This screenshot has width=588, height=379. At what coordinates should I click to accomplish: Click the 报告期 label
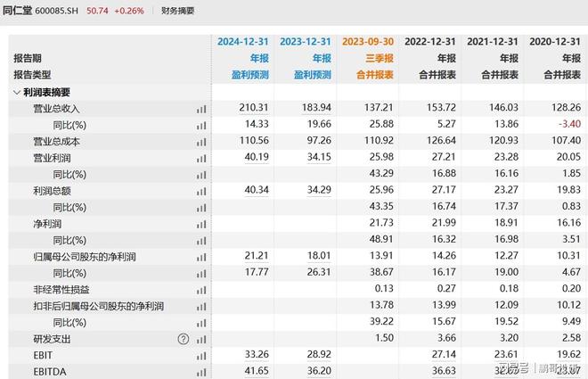pyautogui.click(x=28, y=58)
